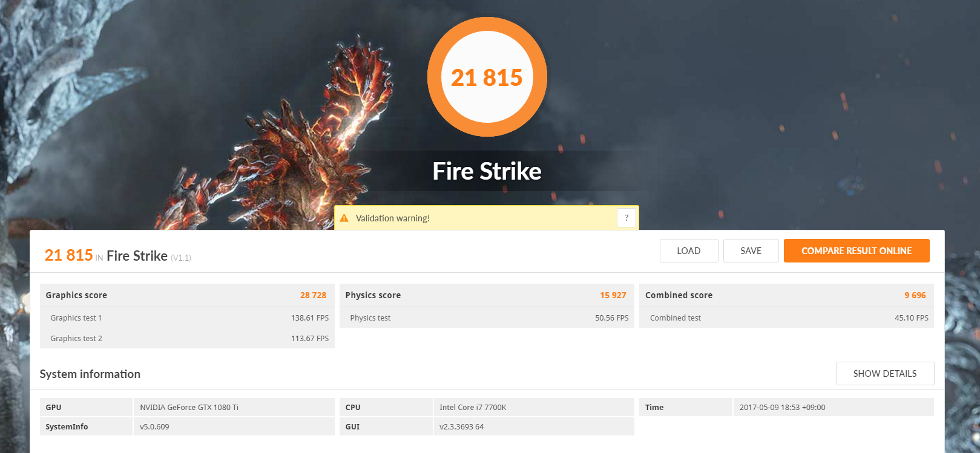Open COMPARE RESULT ONLINE

857,251
